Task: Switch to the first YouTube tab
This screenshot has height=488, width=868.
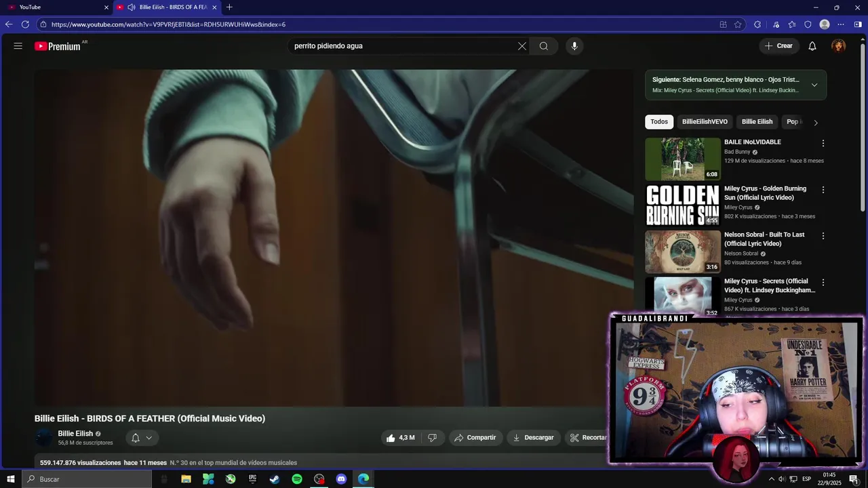Action: point(57,7)
